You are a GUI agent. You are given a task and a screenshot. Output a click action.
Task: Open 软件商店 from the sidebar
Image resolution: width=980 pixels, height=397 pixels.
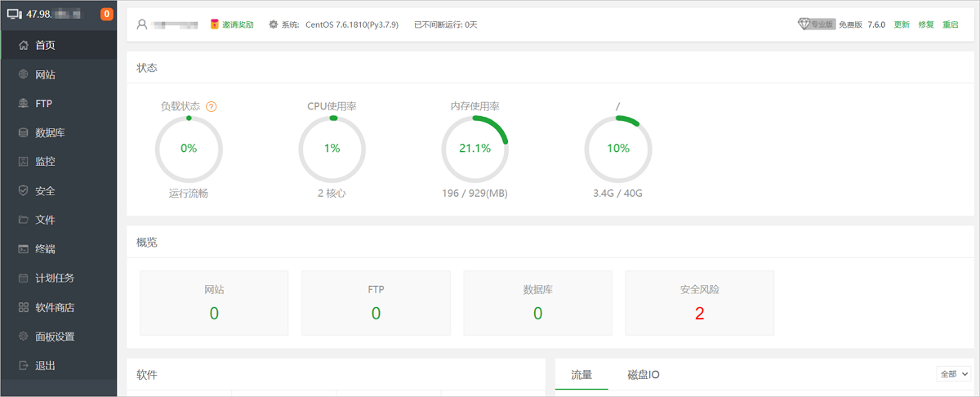tap(55, 307)
